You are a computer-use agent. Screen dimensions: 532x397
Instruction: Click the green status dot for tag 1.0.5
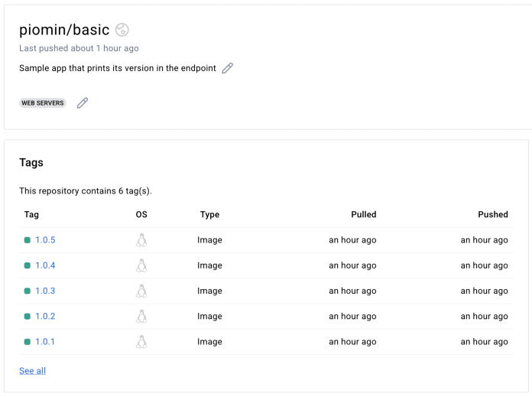(28, 240)
